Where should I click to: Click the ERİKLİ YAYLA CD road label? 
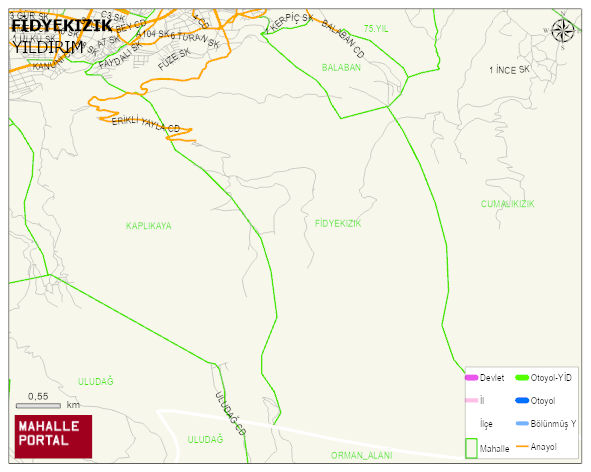click(x=146, y=124)
